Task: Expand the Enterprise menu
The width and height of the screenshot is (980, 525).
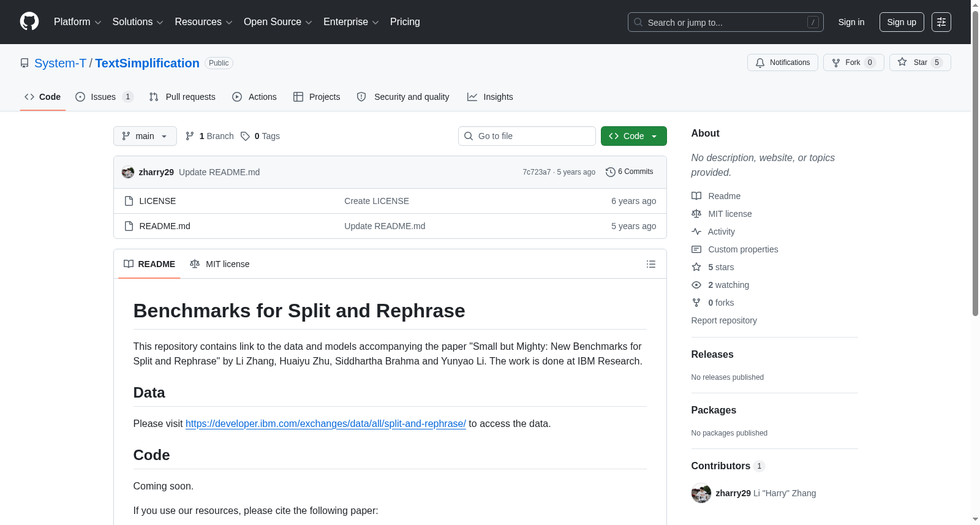Action: (351, 22)
